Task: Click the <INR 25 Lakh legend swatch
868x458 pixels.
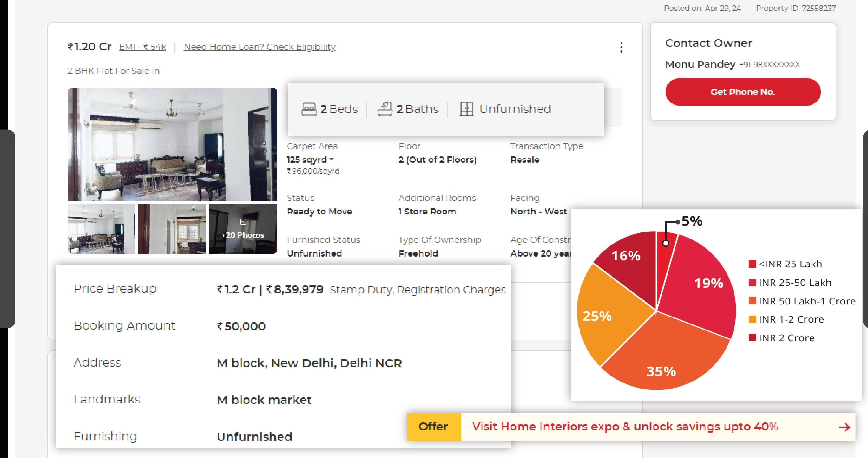Action: coord(752,264)
